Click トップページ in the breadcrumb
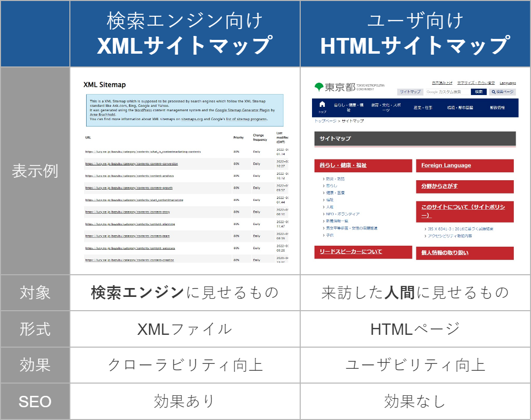The height and width of the screenshot is (420, 531). tap(325, 121)
